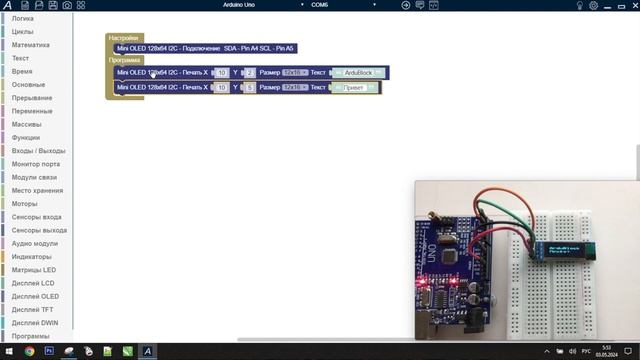
Task: Open size dropdown in ArduBlock print block
Action: 295,73
